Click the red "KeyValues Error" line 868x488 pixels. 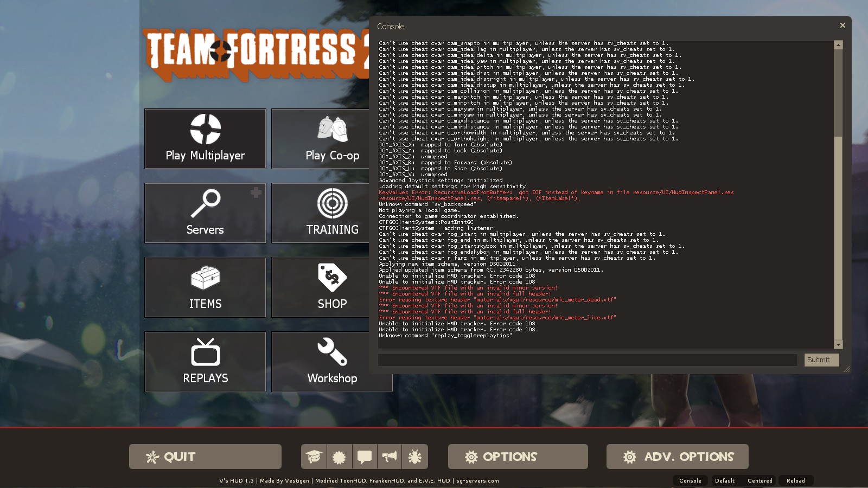556,192
